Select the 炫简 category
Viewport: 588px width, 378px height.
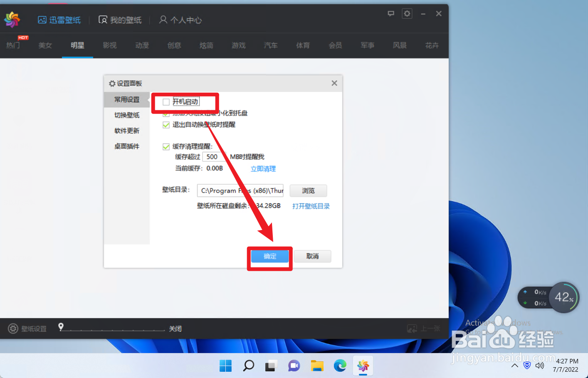(x=206, y=45)
